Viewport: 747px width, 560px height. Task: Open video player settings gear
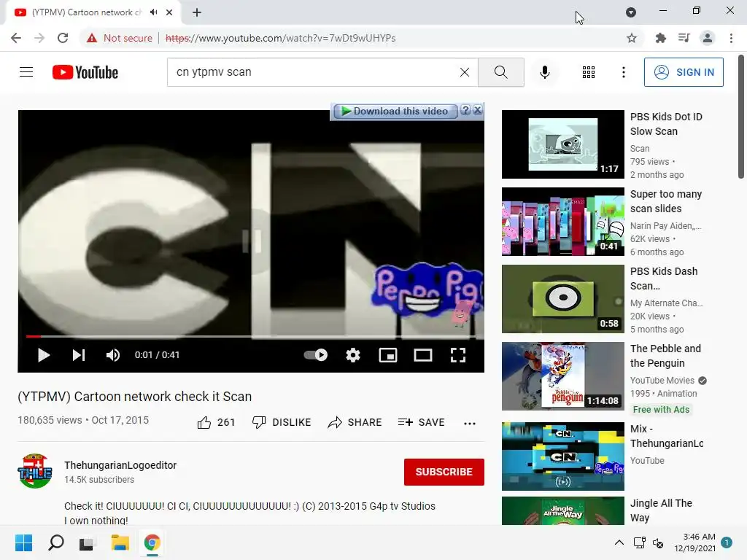(x=352, y=355)
